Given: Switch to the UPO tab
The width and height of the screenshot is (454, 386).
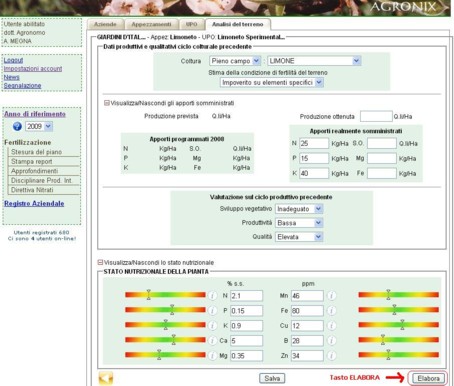Looking at the screenshot, I should click(x=191, y=24).
